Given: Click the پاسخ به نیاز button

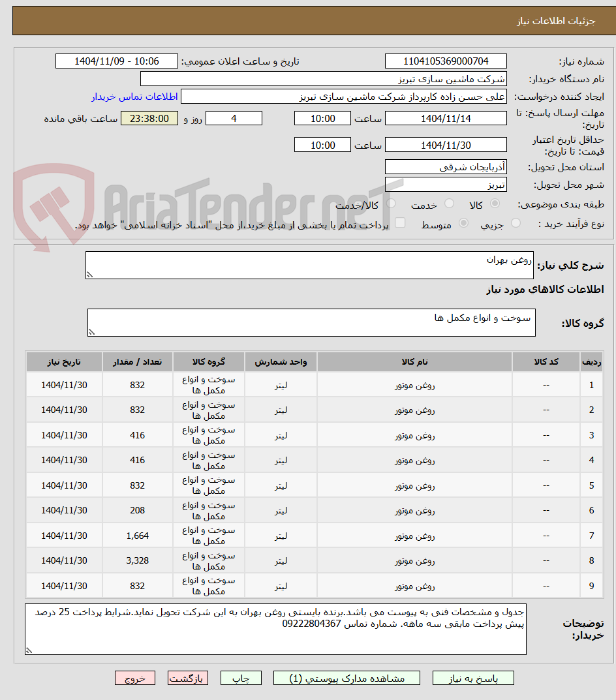Looking at the screenshot, I should [473, 678].
